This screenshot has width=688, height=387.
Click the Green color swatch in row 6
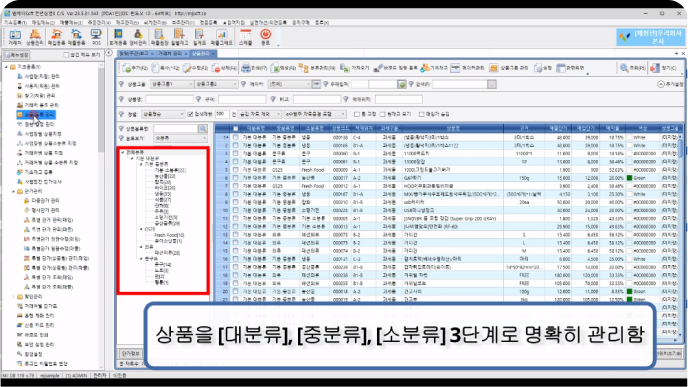click(x=629, y=178)
